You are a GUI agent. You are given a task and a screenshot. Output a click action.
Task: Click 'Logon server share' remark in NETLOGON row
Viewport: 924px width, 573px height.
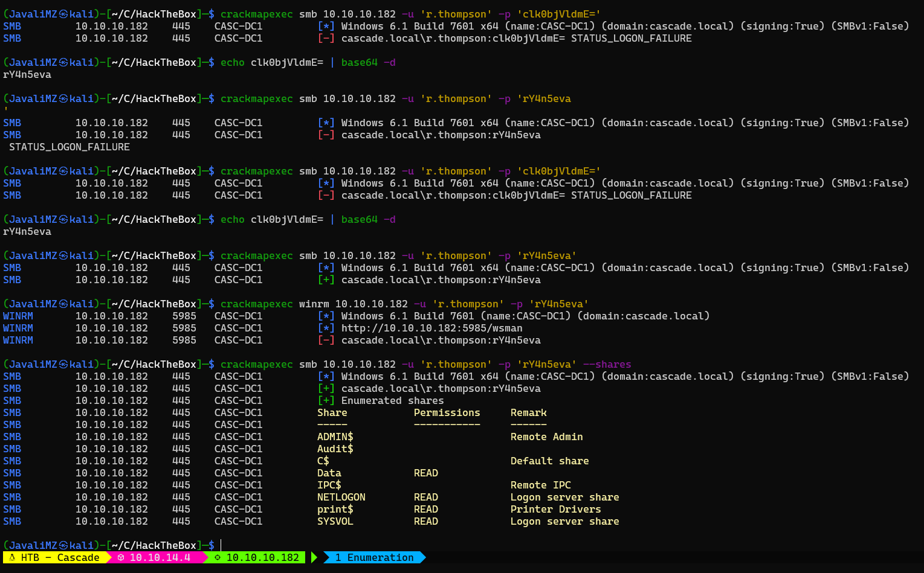[565, 497]
